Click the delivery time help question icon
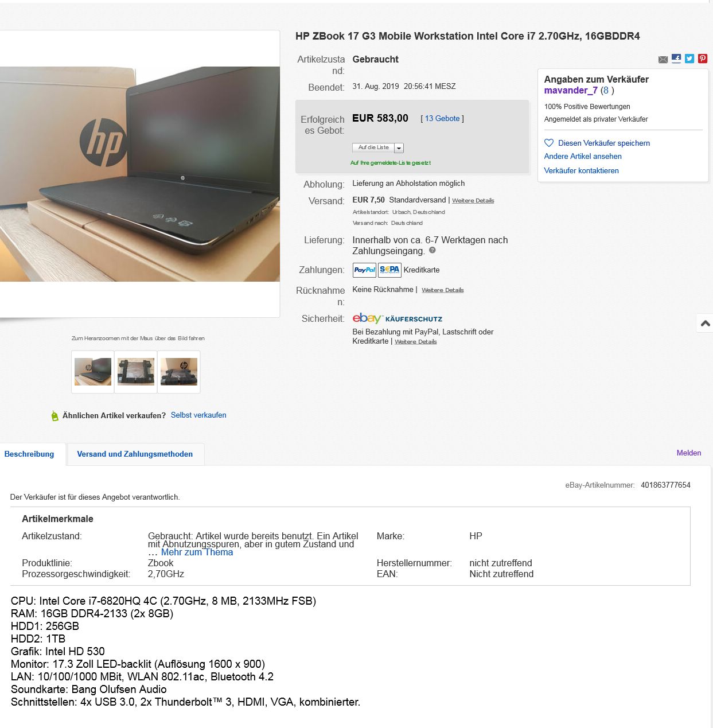 [x=433, y=250]
